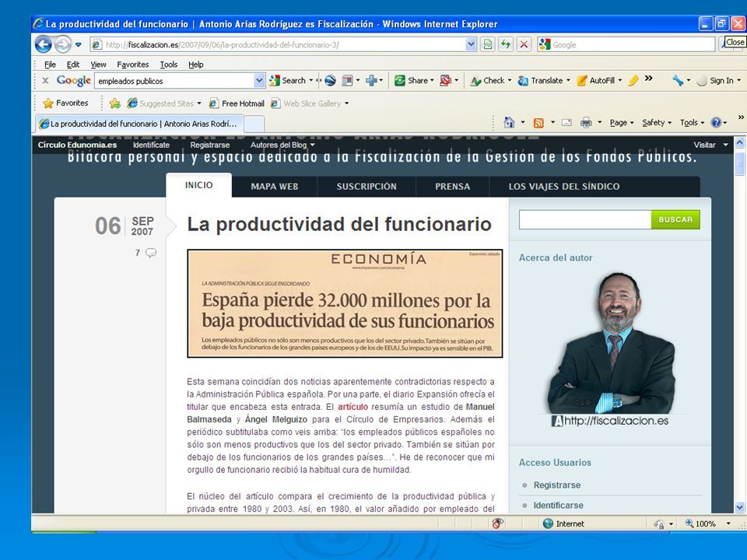The width and height of the screenshot is (747, 560).
Task: Click the red pop-up blocker icon
Action: click(445, 80)
